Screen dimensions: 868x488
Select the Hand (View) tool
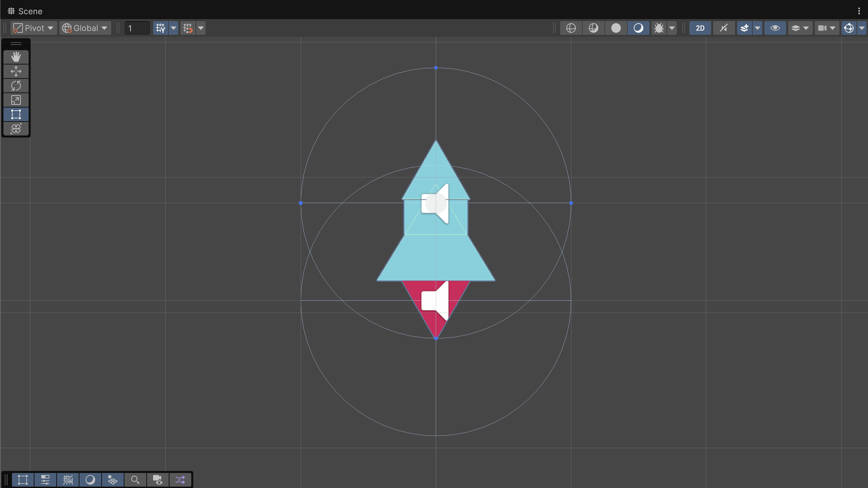click(x=16, y=57)
